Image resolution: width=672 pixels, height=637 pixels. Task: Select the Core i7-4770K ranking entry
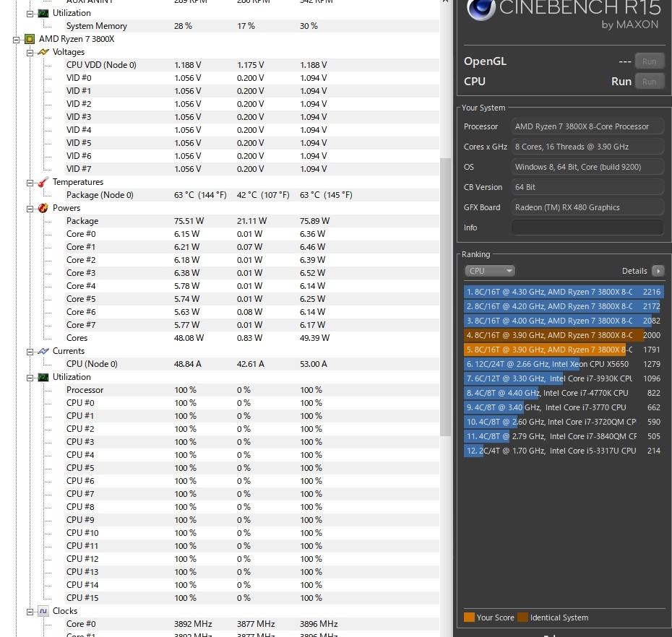click(564, 393)
